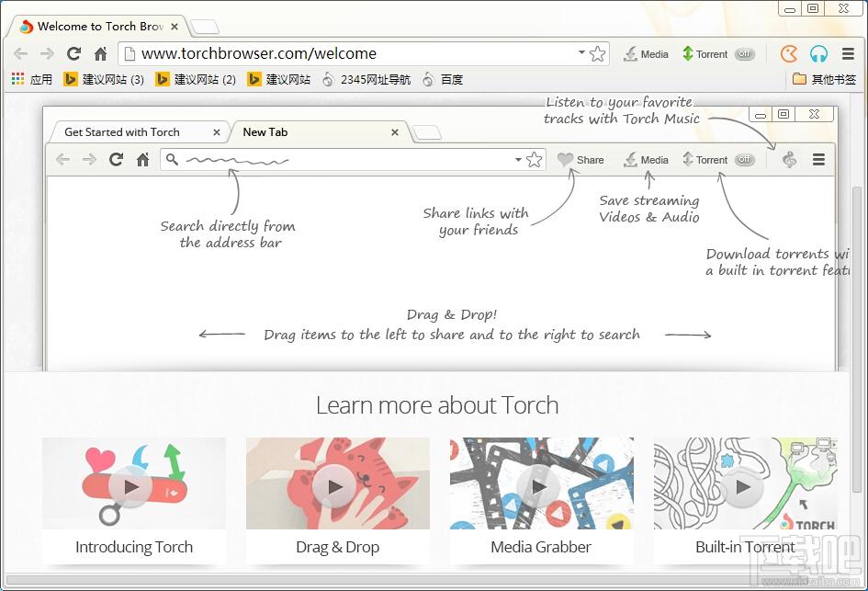Click the illustrated reload icon
868x591 pixels.
pyautogui.click(x=116, y=160)
